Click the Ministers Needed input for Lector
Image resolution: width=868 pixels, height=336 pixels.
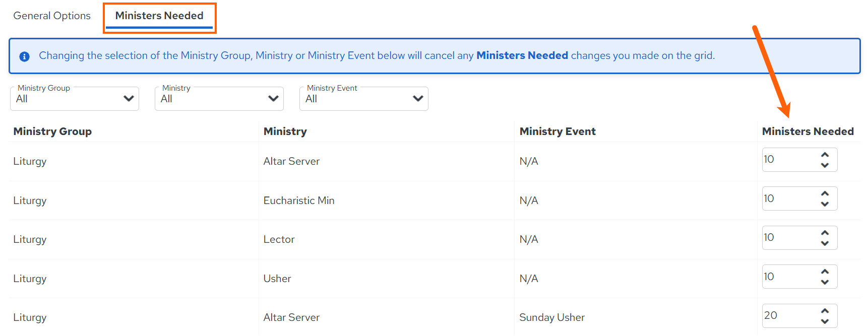click(789, 237)
